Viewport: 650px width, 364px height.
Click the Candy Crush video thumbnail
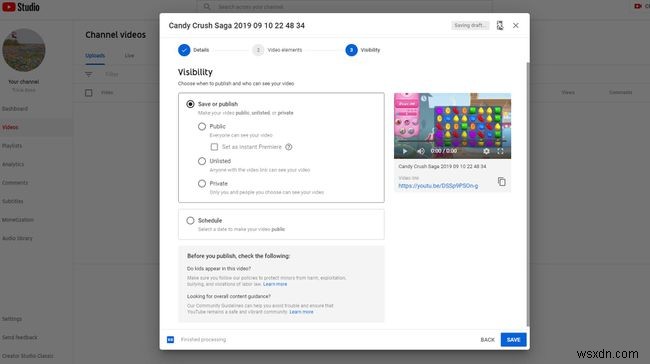click(x=452, y=126)
